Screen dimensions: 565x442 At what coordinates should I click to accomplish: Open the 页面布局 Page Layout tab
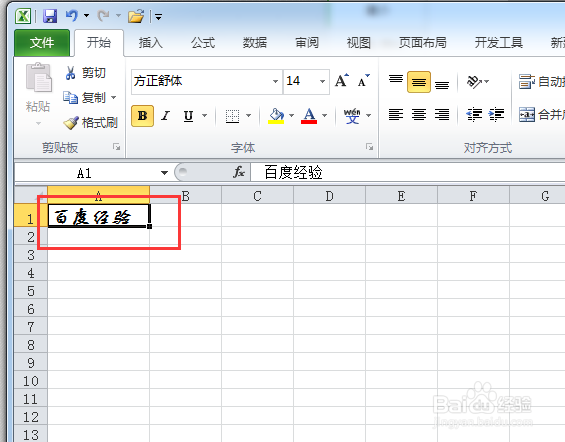coord(423,43)
